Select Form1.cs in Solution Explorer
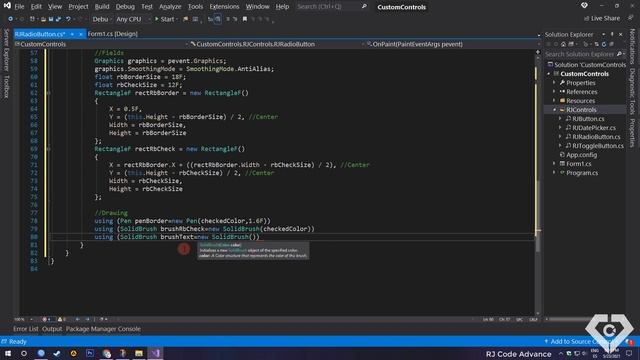The height and width of the screenshot is (360, 640). pos(578,164)
